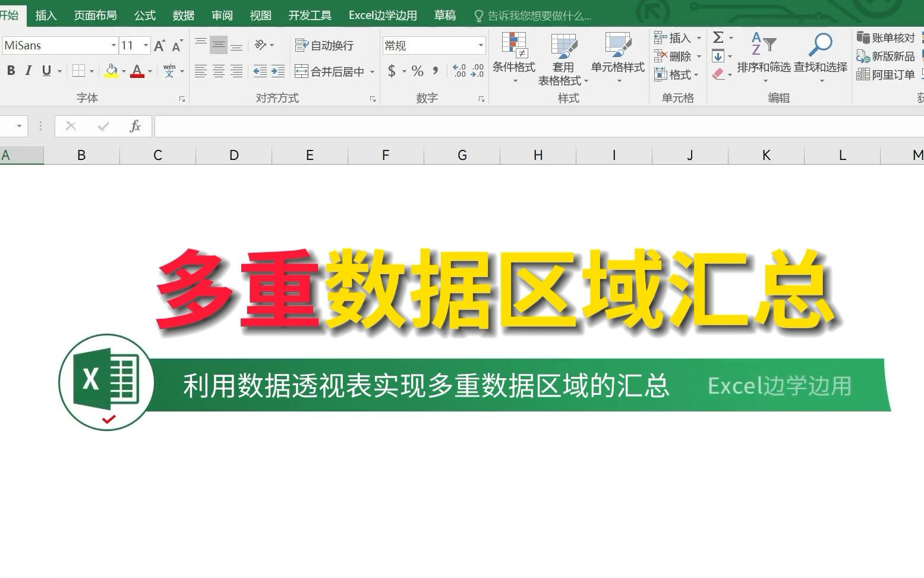Switch to the 审阅 tab
Screen dimensions: 924x578
click(x=222, y=15)
